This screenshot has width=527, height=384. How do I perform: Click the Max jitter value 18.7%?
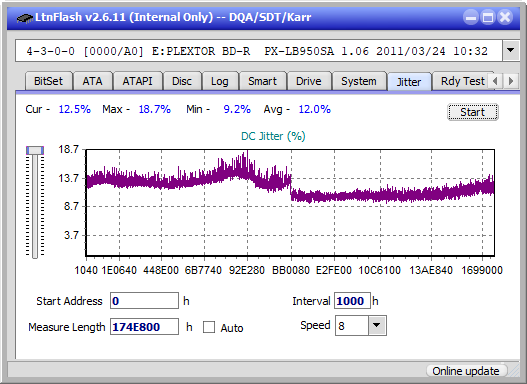155,109
